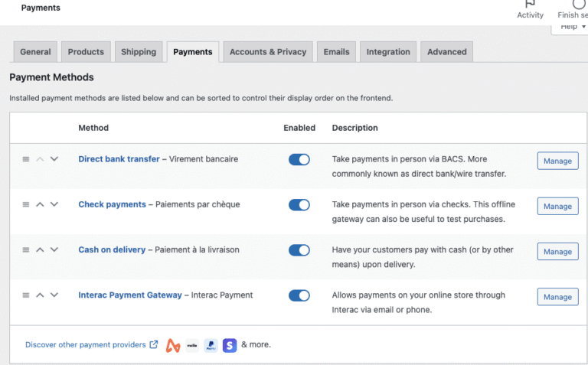Open the Interac Payment Gateway link
This screenshot has width=588, height=365.
click(129, 295)
